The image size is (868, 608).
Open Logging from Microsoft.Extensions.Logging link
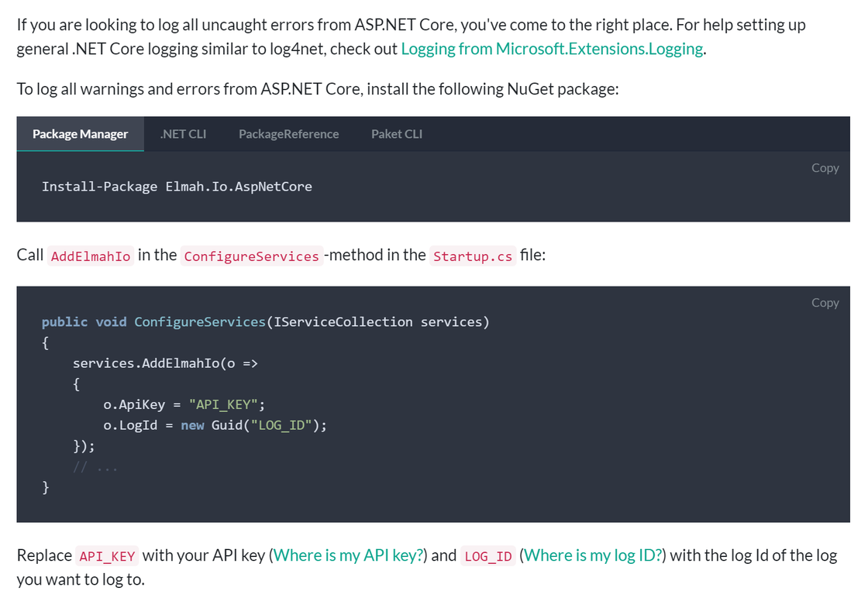[552, 49]
